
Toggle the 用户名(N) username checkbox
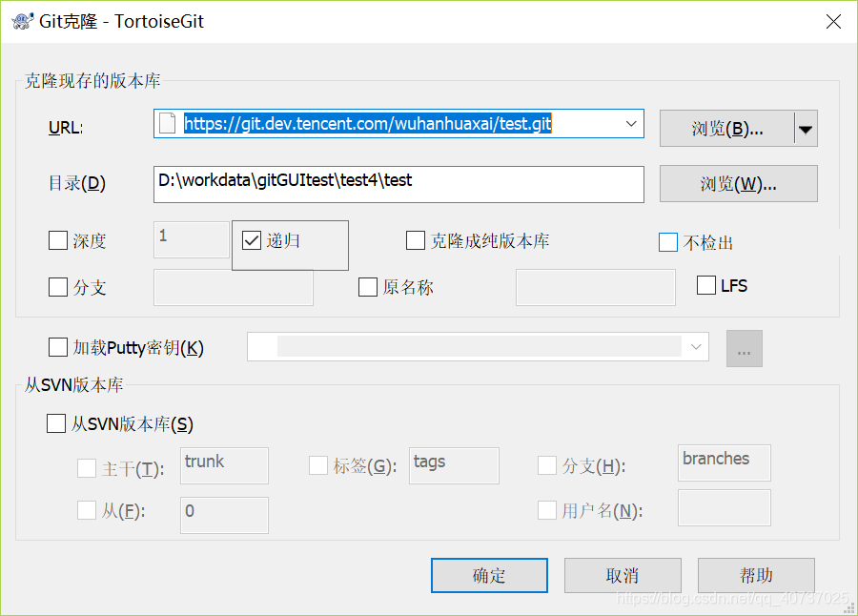[547, 510]
